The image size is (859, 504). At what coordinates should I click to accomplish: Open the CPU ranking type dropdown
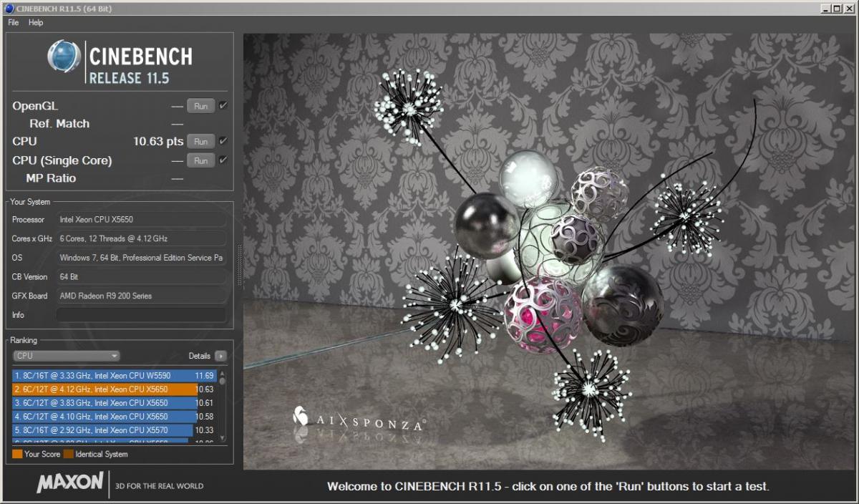[x=66, y=356]
